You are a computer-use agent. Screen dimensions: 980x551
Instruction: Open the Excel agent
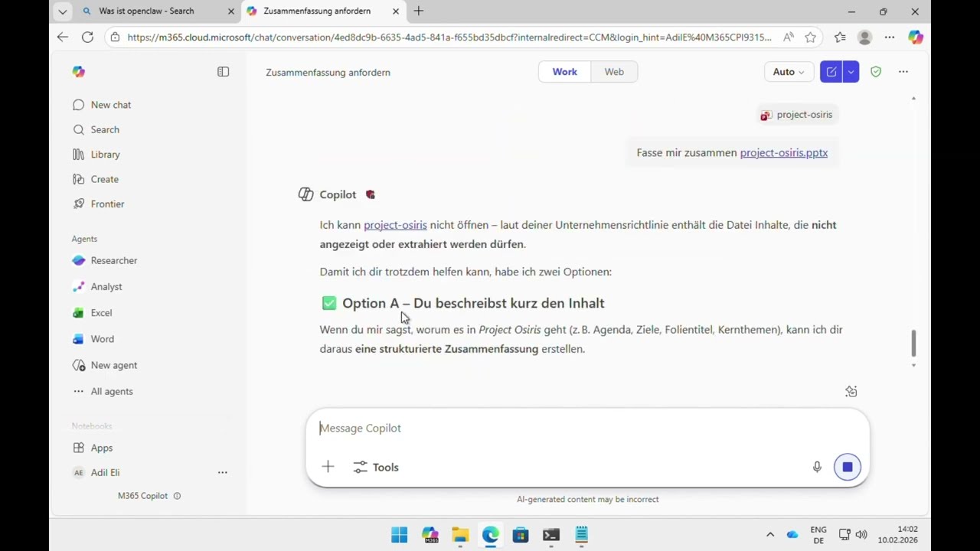coord(93,312)
